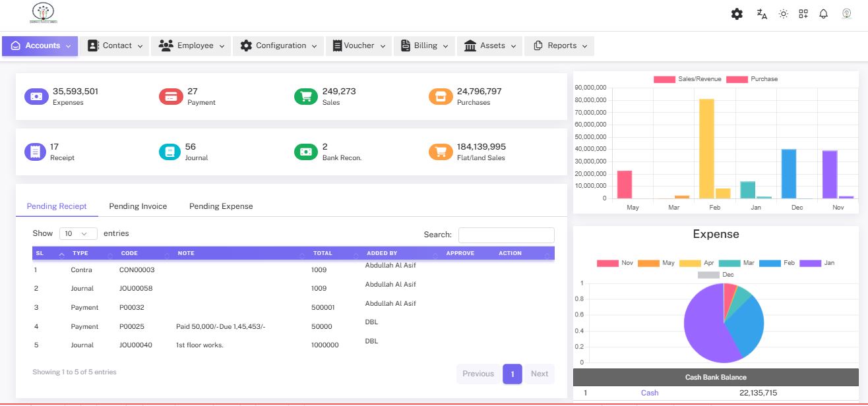Viewport: 868px width, 406px height.
Task: Open the Voucher dropdown menu
Action: coord(359,45)
